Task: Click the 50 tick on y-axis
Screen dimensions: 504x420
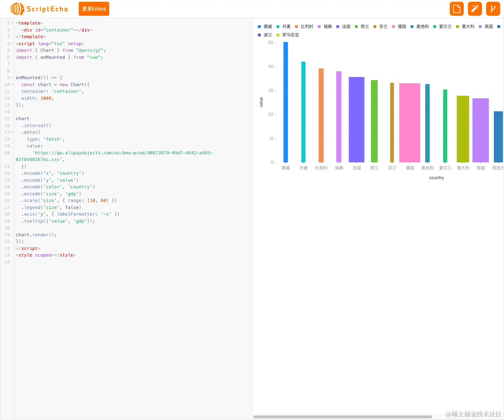Action: pos(271,43)
